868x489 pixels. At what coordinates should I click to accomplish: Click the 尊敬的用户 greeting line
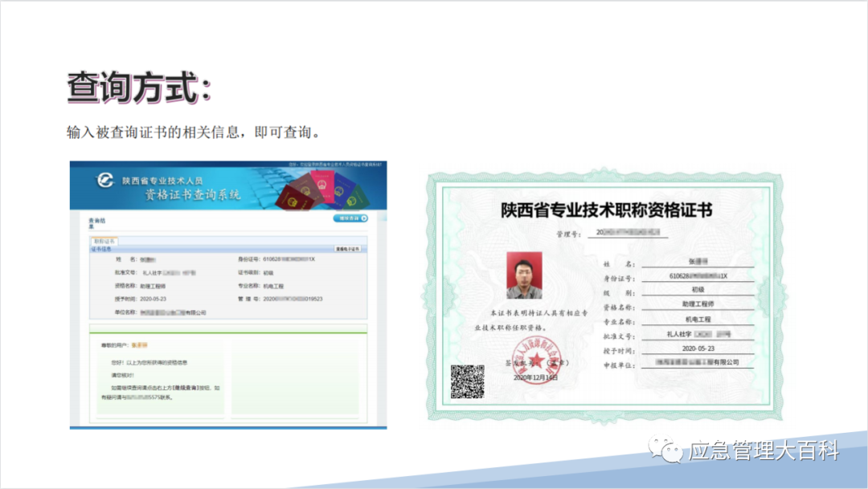click(124, 345)
